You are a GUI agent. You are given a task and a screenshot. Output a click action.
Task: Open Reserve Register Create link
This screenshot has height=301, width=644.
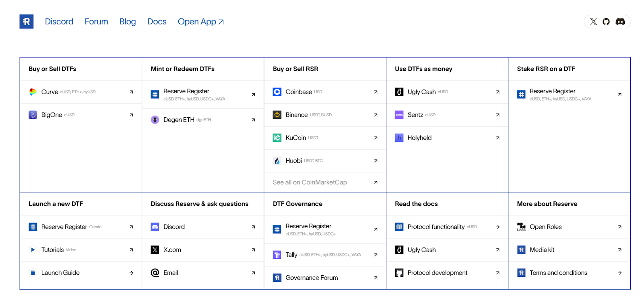click(x=81, y=227)
